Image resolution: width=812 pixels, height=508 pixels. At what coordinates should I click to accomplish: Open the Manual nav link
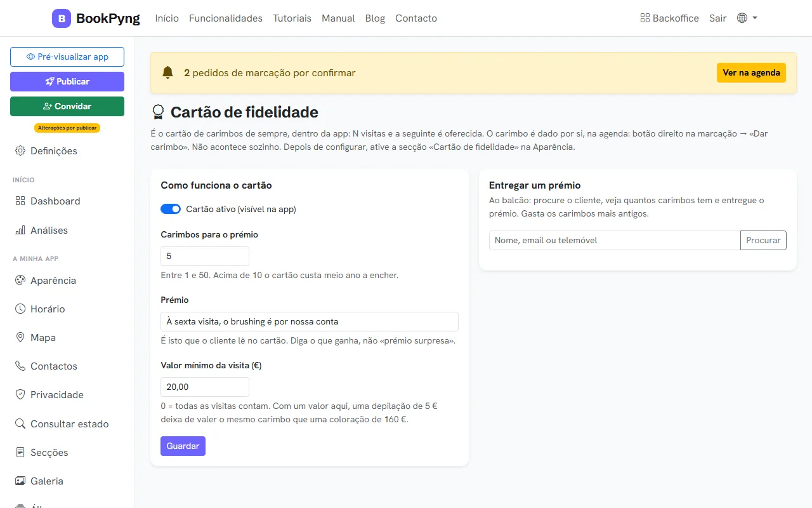click(x=338, y=18)
